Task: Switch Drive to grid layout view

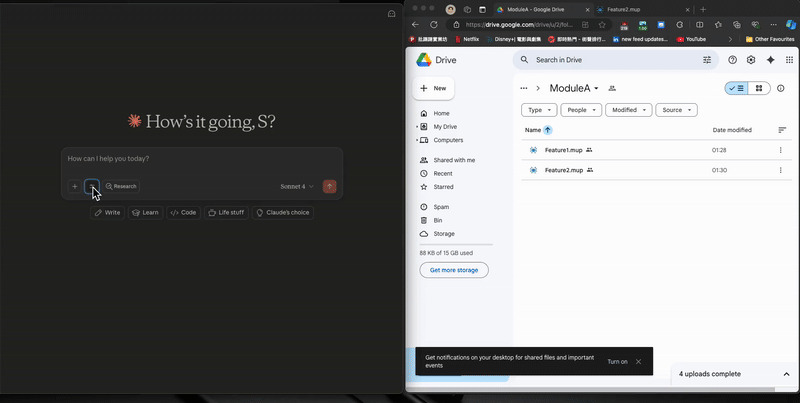Action: (x=759, y=88)
